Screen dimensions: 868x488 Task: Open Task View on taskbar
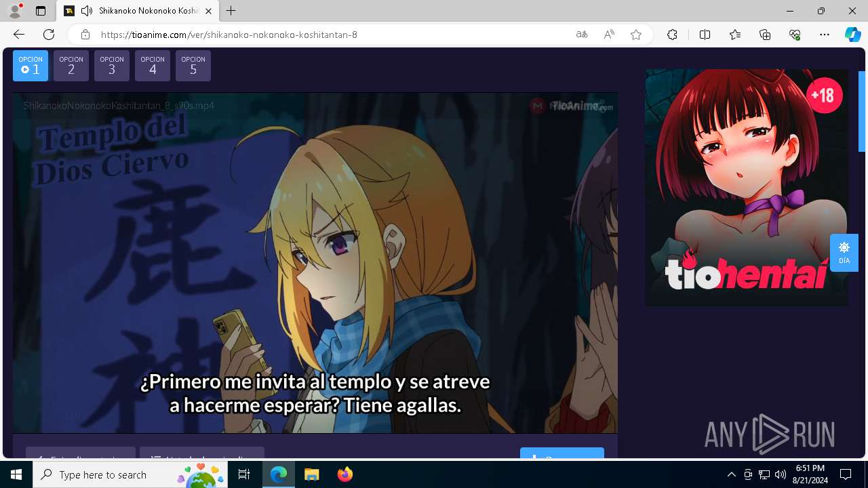click(x=245, y=474)
